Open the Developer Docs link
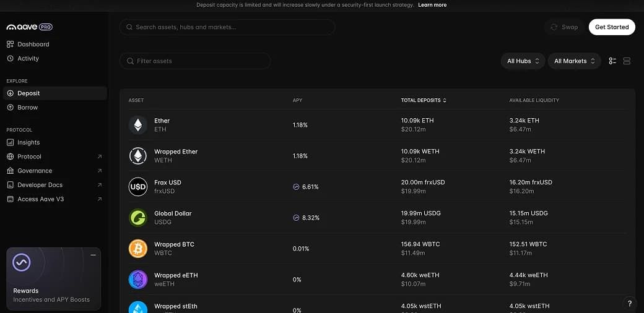The width and height of the screenshot is (644, 313). point(55,185)
